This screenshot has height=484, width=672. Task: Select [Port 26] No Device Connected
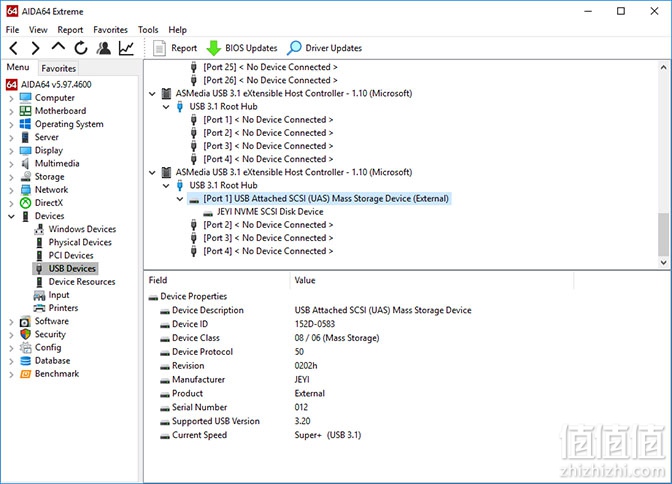click(270, 80)
